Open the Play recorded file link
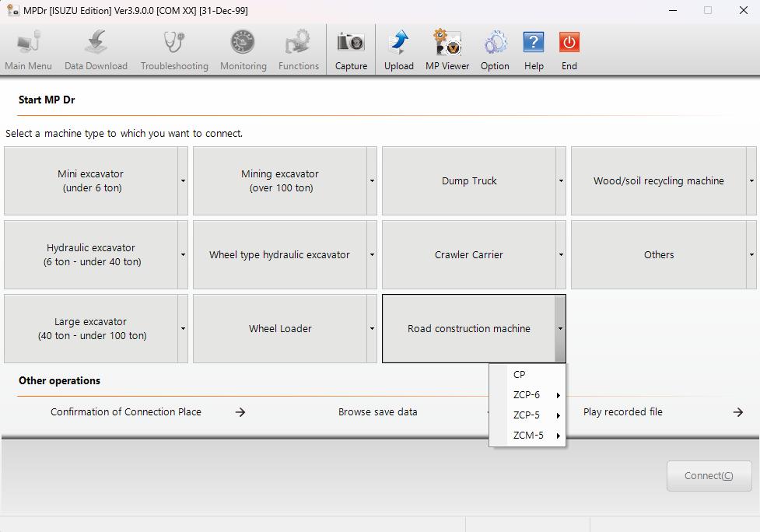The width and height of the screenshot is (760, 532). [623, 412]
